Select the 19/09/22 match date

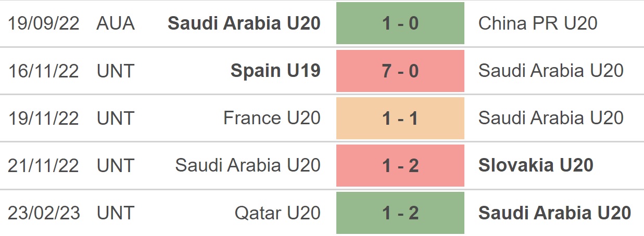point(44,23)
